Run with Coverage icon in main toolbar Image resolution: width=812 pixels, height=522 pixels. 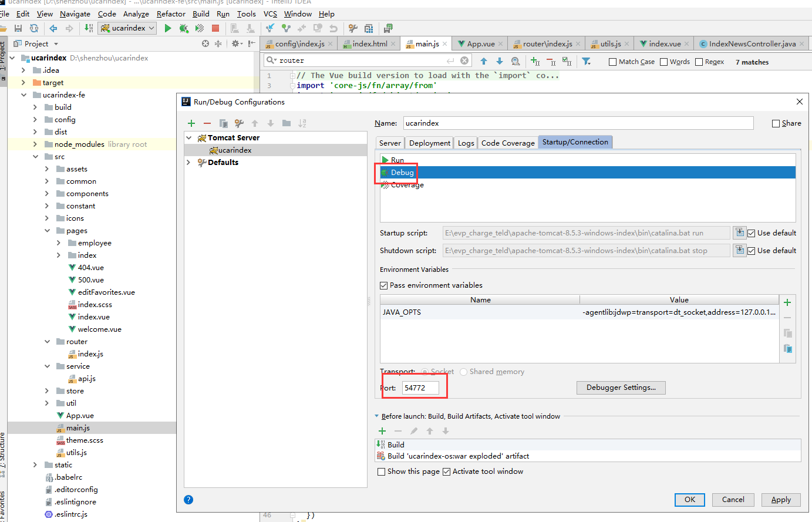[200, 28]
